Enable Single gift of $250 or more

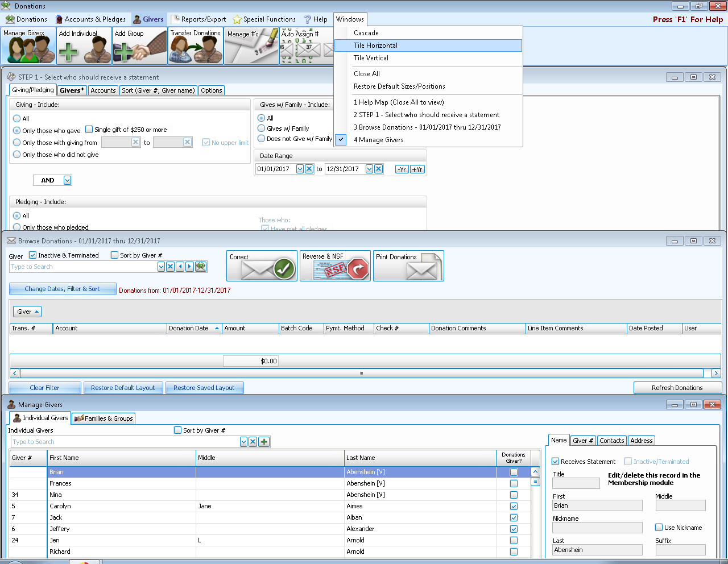tap(89, 130)
